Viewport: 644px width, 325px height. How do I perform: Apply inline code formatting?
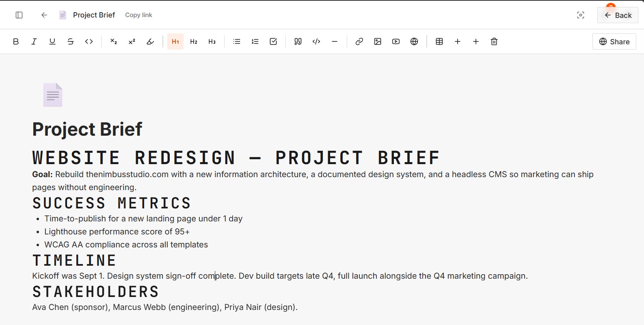[89, 41]
